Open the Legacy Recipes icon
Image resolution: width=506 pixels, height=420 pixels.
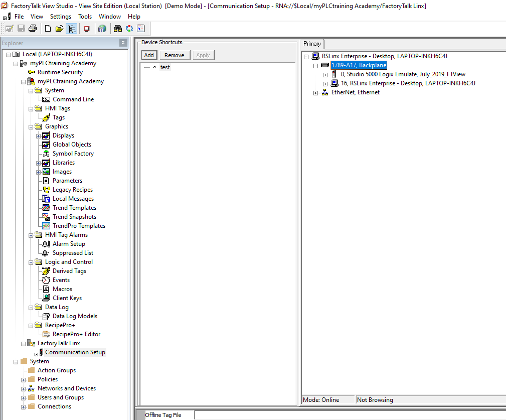point(46,190)
